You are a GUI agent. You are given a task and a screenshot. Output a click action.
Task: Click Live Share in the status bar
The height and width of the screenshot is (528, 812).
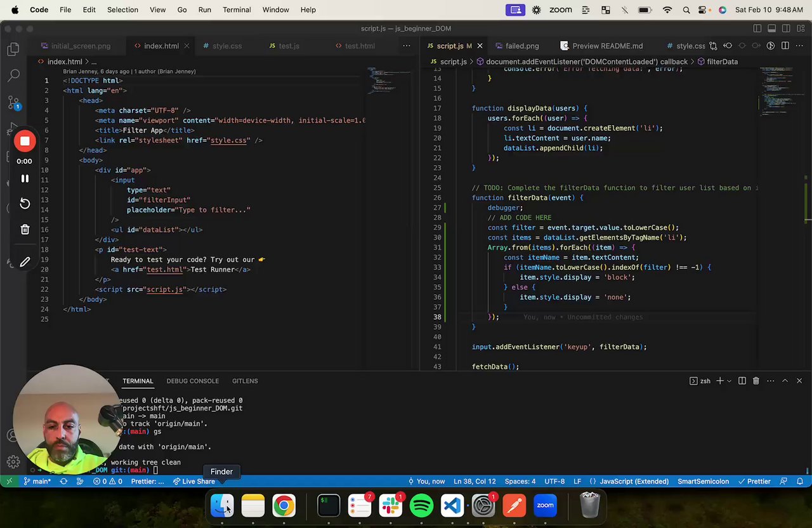pyautogui.click(x=193, y=482)
